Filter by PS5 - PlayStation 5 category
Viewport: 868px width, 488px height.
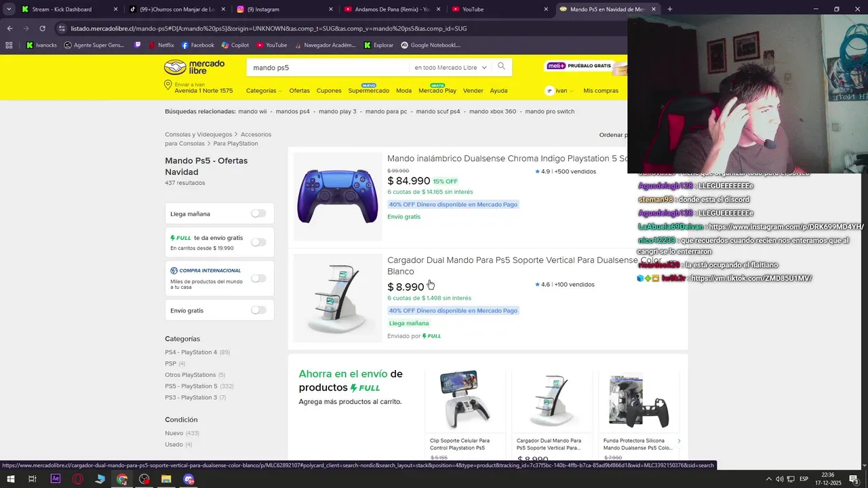pyautogui.click(x=191, y=386)
